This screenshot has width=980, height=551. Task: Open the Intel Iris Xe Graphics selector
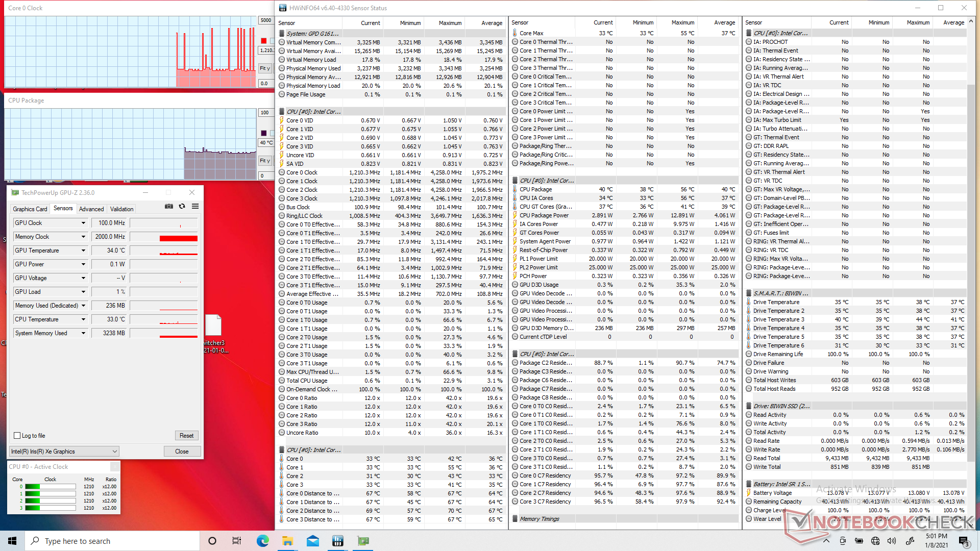(x=64, y=452)
